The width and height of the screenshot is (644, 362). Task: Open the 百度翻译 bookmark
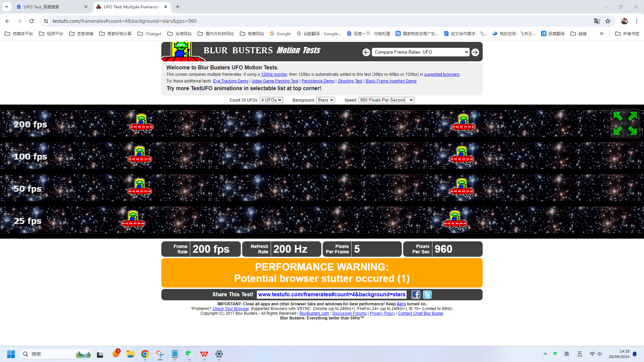coord(553,34)
